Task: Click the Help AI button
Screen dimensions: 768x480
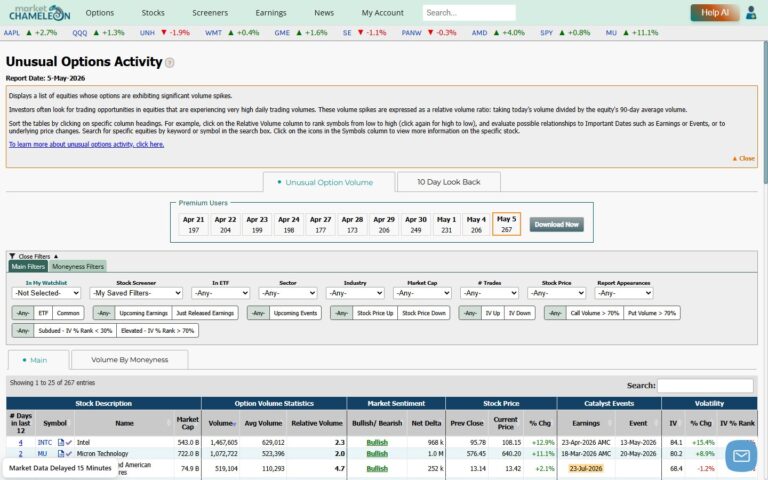Action: [715, 13]
